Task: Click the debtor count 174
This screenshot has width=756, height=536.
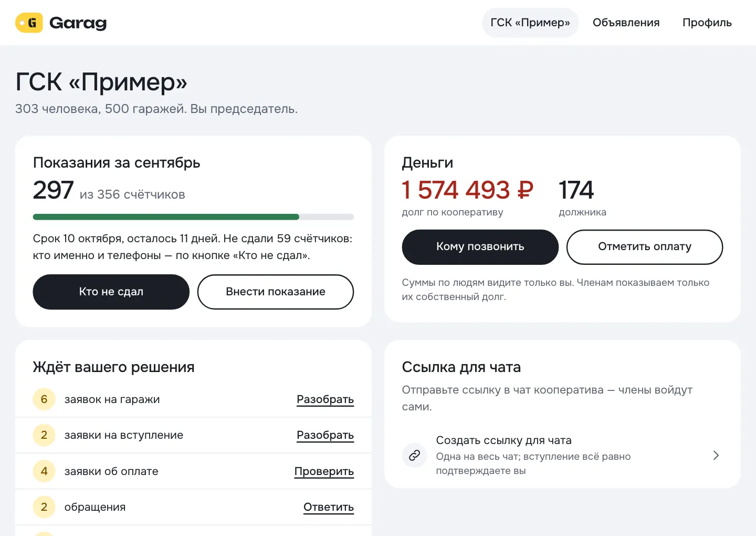Action: tap(576, 190)
